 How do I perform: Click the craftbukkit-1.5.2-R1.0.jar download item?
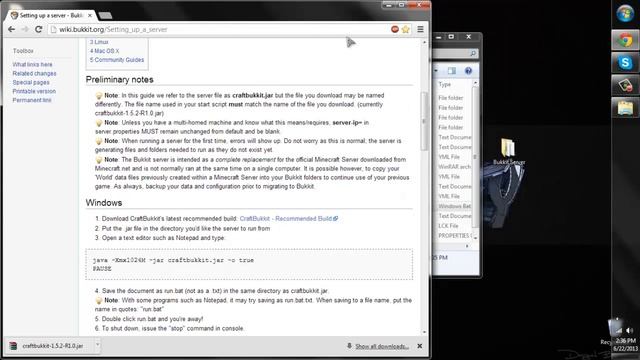click(48, 346)
